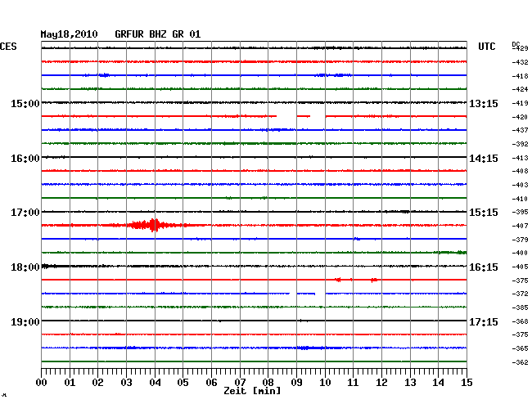Select DC offset value -400
This screenshot has height=404, width=532.
click(520, 253)
